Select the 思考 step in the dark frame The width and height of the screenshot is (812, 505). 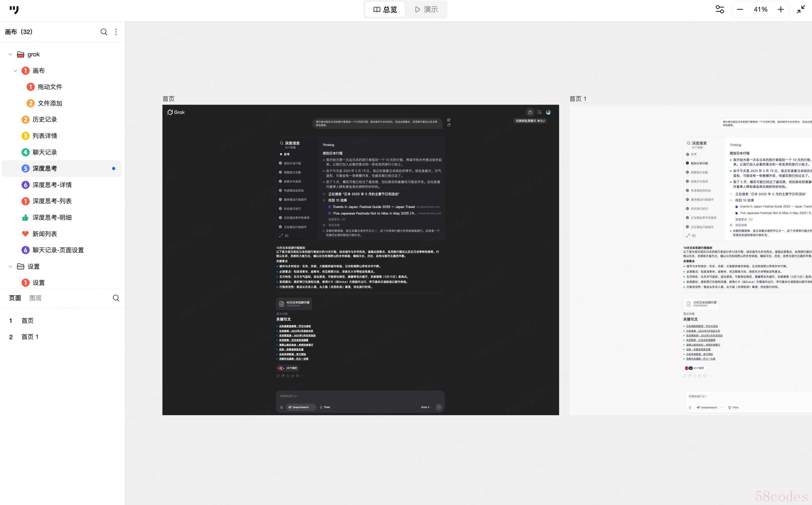(285, 154)
